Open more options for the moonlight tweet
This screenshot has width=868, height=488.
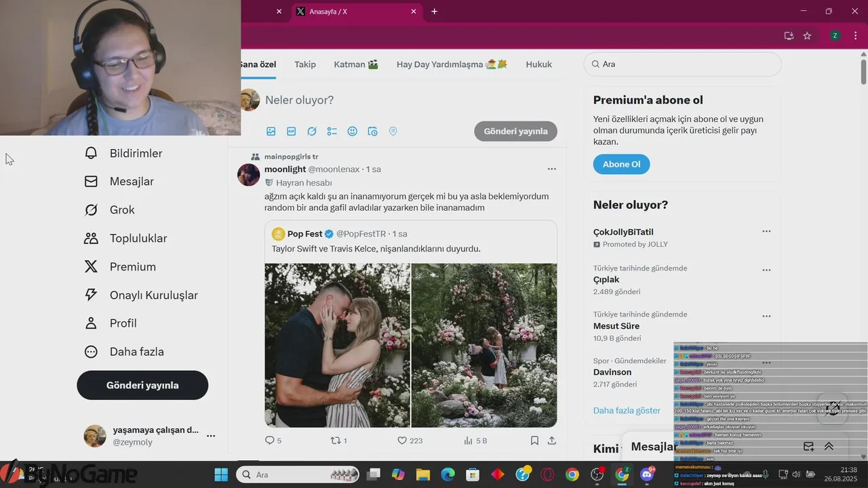[551, 169]
